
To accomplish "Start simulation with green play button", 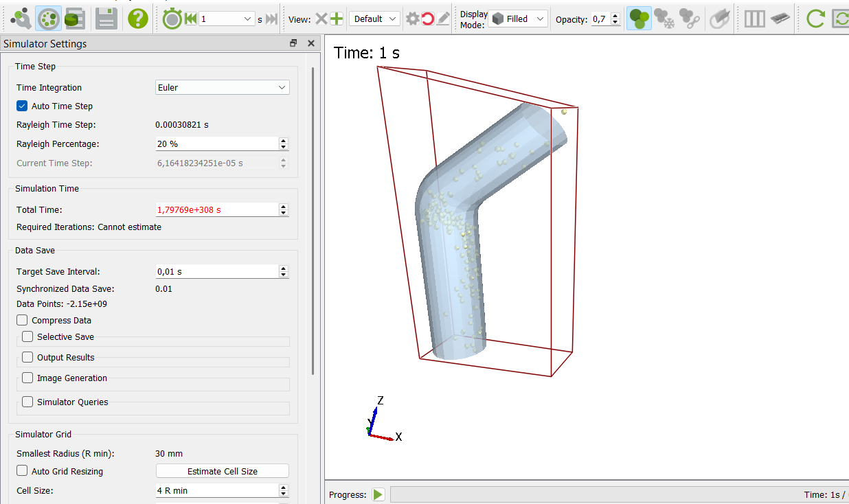I will click(x=378, y=494).
